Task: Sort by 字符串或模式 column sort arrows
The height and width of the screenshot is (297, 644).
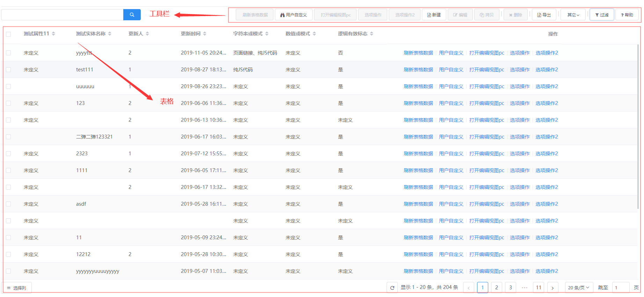Action: pyautogui.click(x=267, y=34)
